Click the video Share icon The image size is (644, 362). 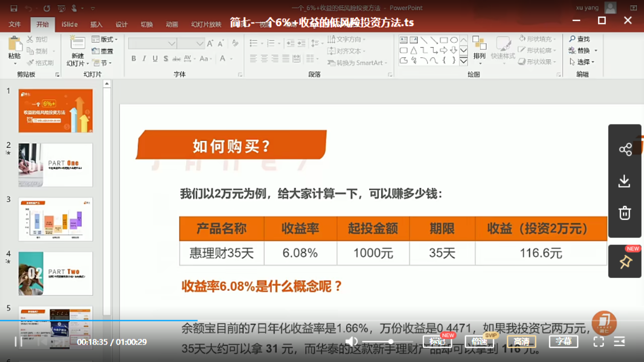point(625,149)
